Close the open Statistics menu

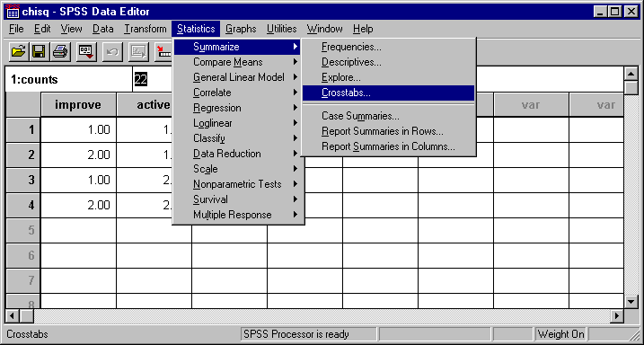[196, 29]
